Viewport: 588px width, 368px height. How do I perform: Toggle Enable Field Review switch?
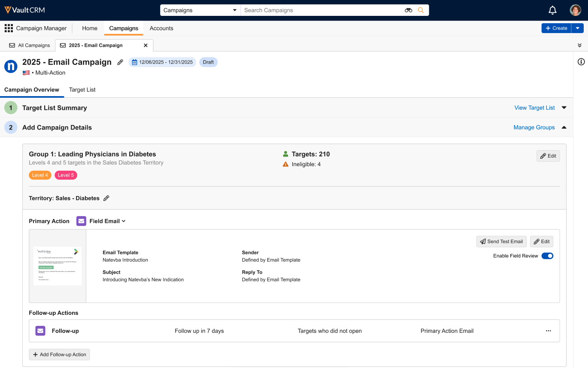pos(547,256)
